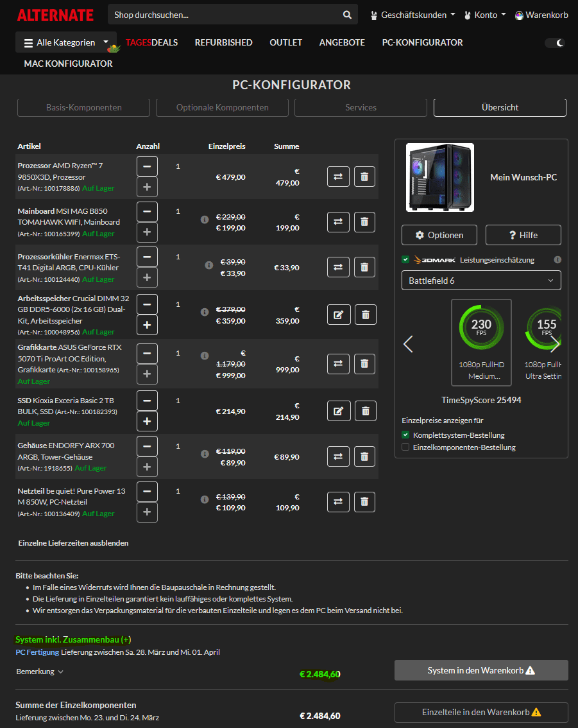Viewport: 578px width, 728px height.
Task: Open ANGEBOTE menu item
Action: pos(342,42)
